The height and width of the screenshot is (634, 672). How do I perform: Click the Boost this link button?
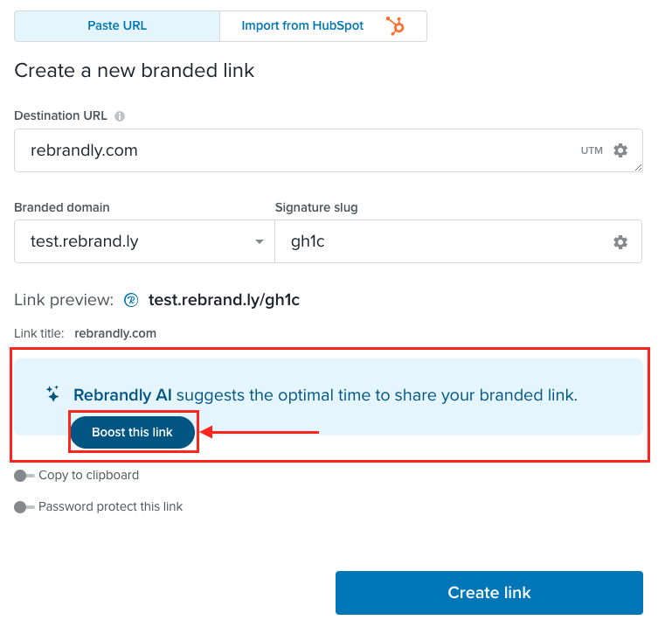pos(133,432)
